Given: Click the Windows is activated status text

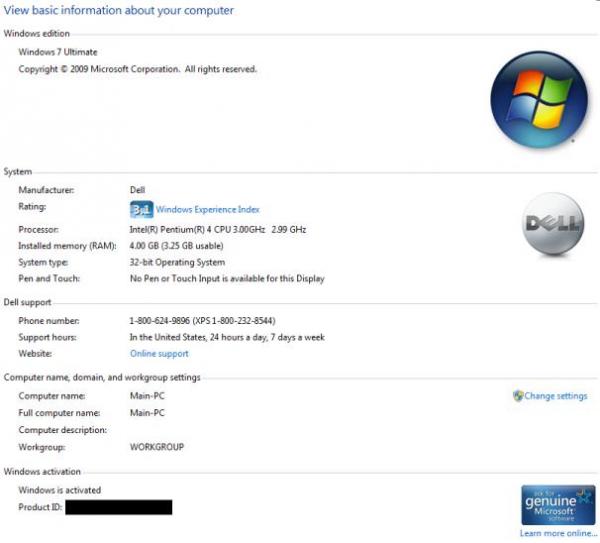Looking at the screenshot, I should [x=60, y=490].
